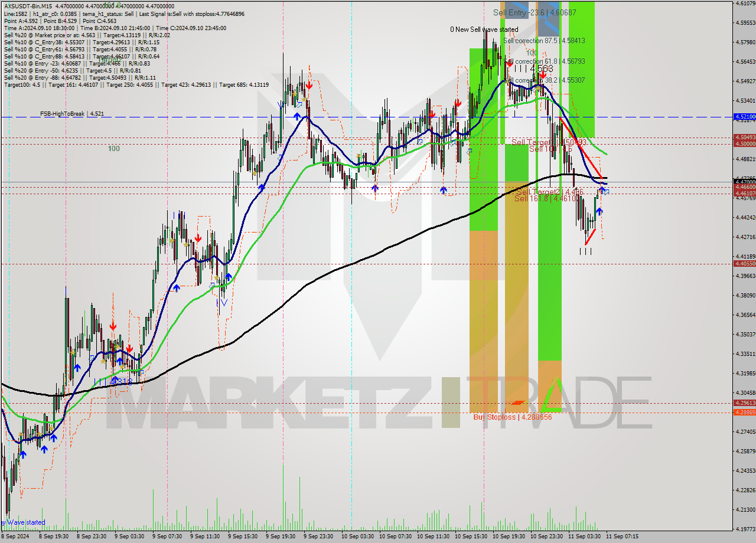Click the '0 New Sell wave started' annotation
This screenshot has height=543, width=756.
click(x=484, y=29)
